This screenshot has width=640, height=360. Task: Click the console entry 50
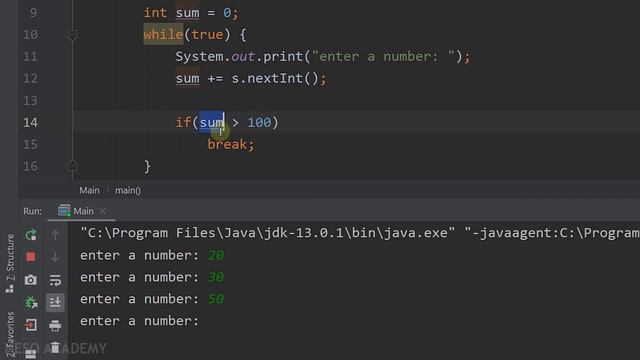tap(216, 299)
